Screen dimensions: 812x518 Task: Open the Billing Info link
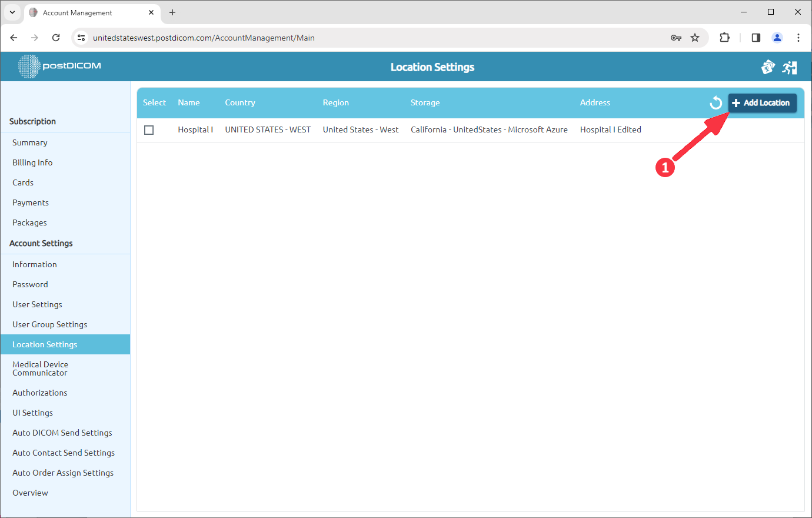pyautogui.click(x=32, y=162)
